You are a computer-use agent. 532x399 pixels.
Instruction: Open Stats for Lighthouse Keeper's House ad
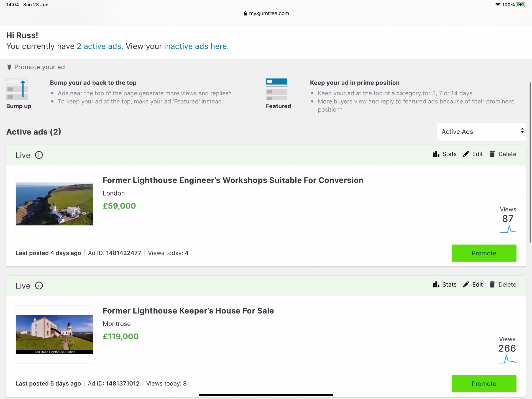[444, 285]
